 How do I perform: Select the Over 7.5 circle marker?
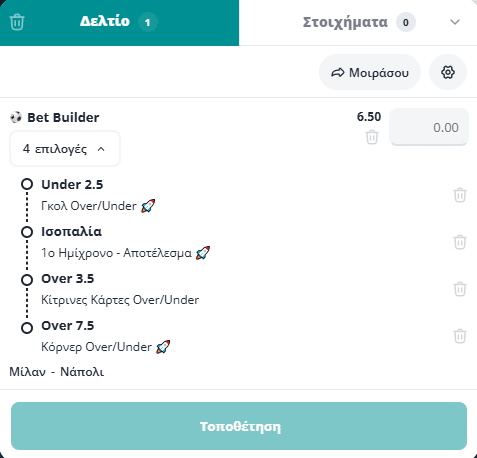(27, 328)
